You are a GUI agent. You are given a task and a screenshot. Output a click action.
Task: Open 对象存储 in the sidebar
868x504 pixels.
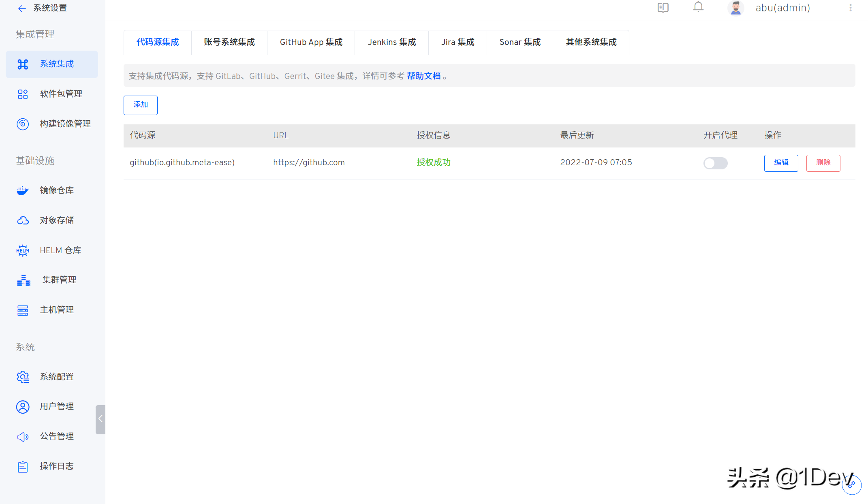pos(52,220)
